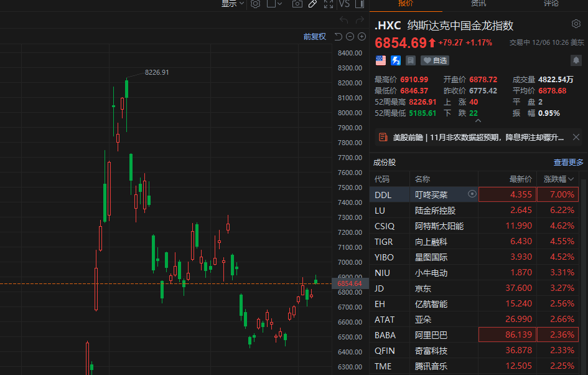Click the 6854.64 current price marker
This screenshot has height=375, width=588.
(x=350, y=283)
